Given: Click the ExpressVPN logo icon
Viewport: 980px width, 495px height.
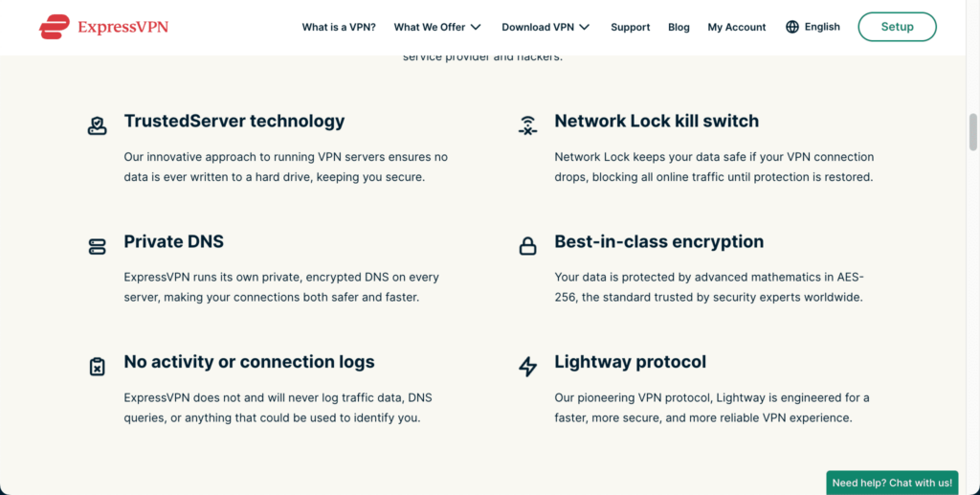Looking at the screenshot, I should [55, 27].
